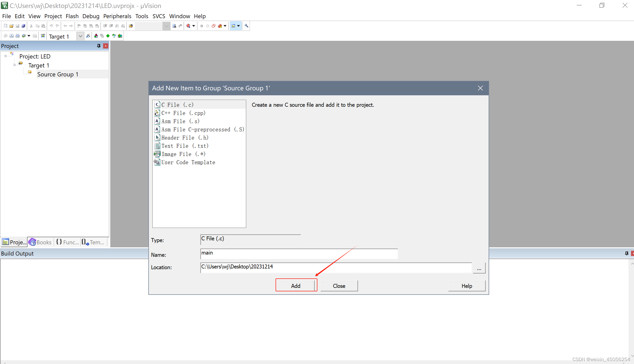Click the Insert/Remove Breakpoint red-dot icon
This screenshot has height=364, width=634.
tap(202, 26)
